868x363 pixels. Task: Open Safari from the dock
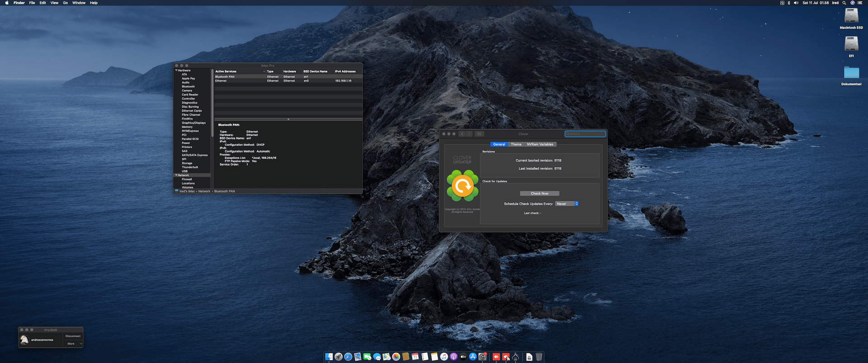[x=348, y=357]
